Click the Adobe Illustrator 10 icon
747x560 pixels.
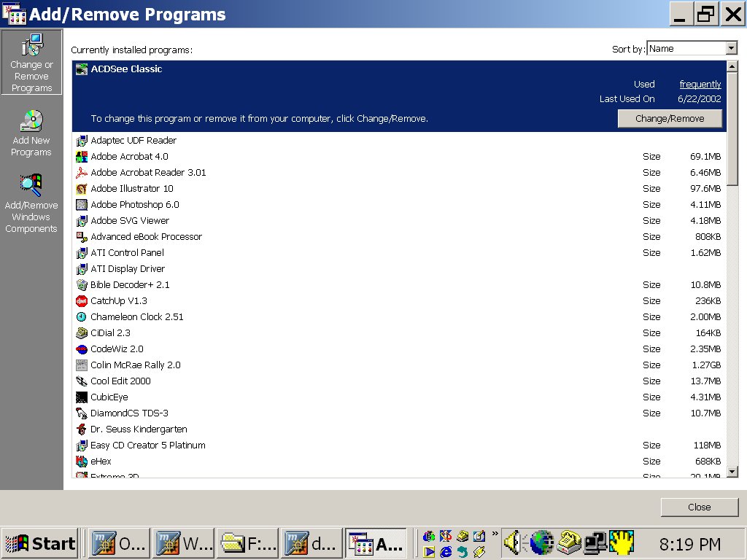click(82, 189)
